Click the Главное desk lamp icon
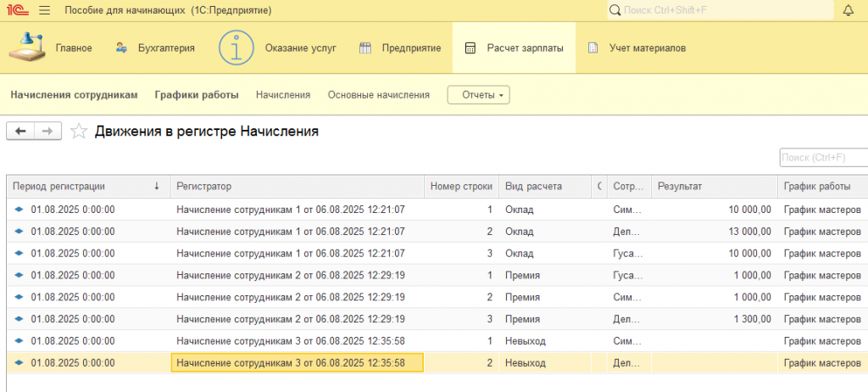This screenshot has width=868, height=392. point(27,48)
